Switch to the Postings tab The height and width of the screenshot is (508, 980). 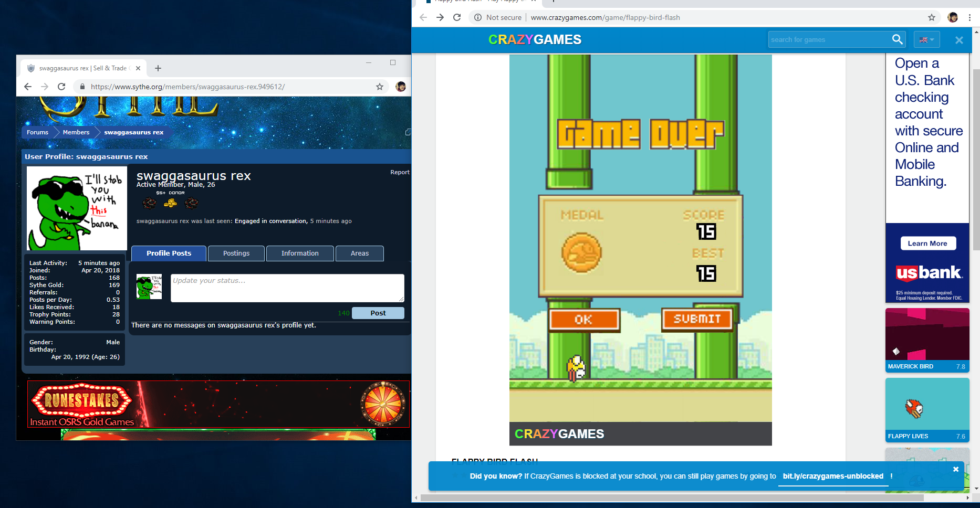pos(236,253)
